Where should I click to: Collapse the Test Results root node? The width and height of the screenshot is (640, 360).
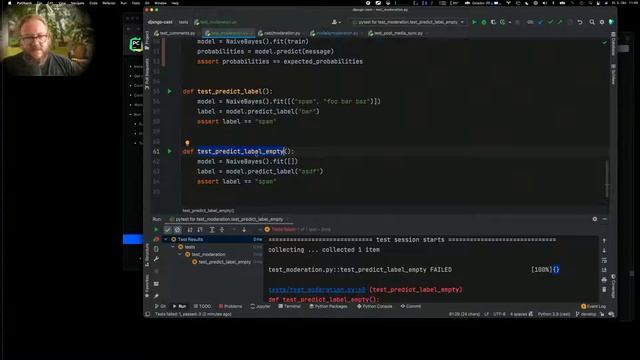(166, 240)
